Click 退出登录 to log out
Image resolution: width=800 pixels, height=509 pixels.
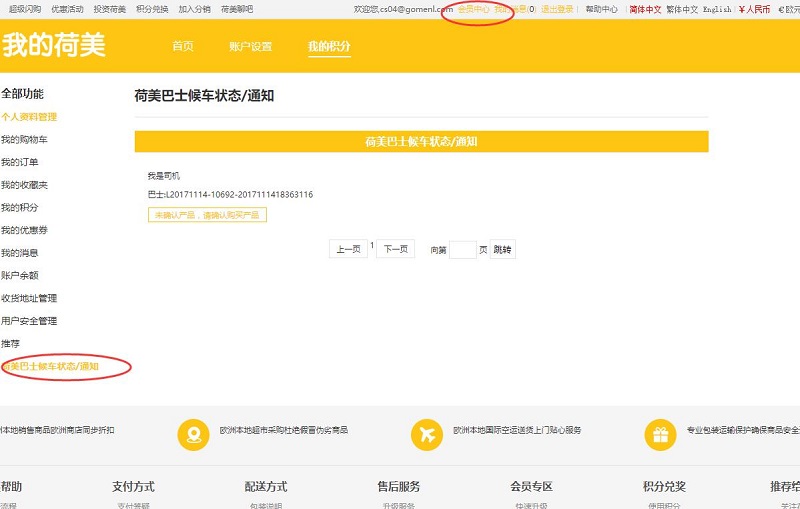[557, 9]
